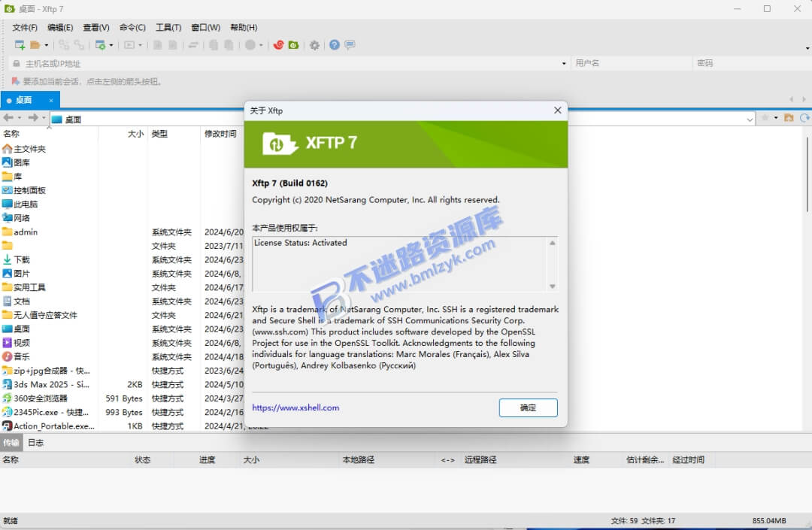Screen dimensions: 812x530
Task: Click the Open Session folder icon
Action: tap(35, 45)
